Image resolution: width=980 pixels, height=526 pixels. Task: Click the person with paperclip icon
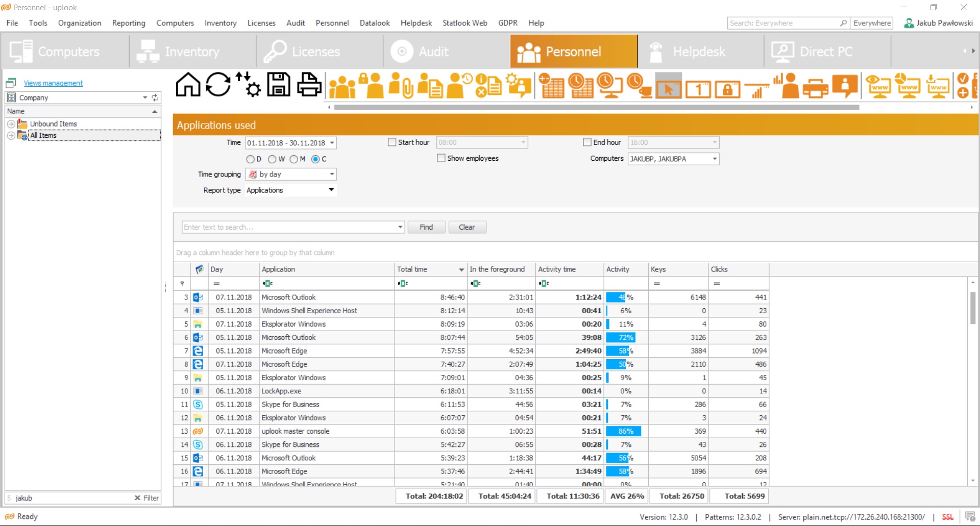coord(401,85)
